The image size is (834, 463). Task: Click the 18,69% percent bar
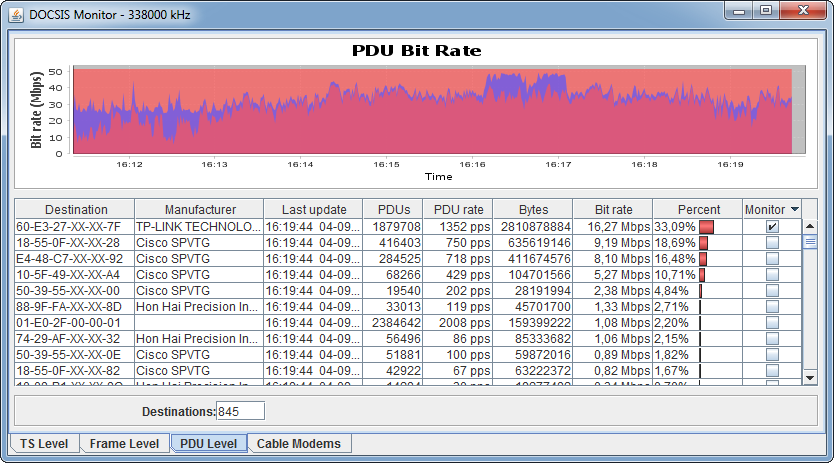(703, 243)
